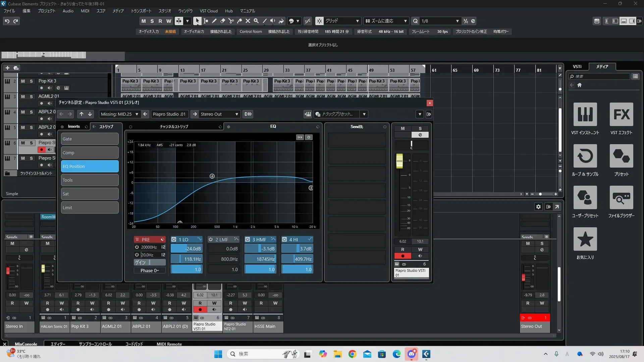Open Loops & Samples media tile
644x362 pixels.
pos(585,156)
